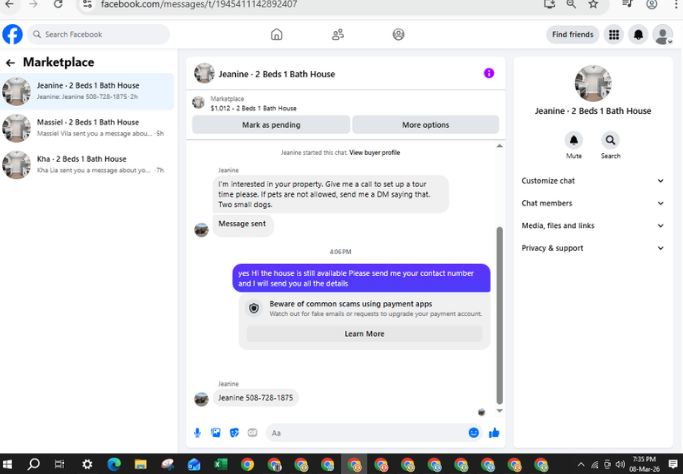Open the Jeanine - 2 Beds 1 Bath House chat

(87, 91)
